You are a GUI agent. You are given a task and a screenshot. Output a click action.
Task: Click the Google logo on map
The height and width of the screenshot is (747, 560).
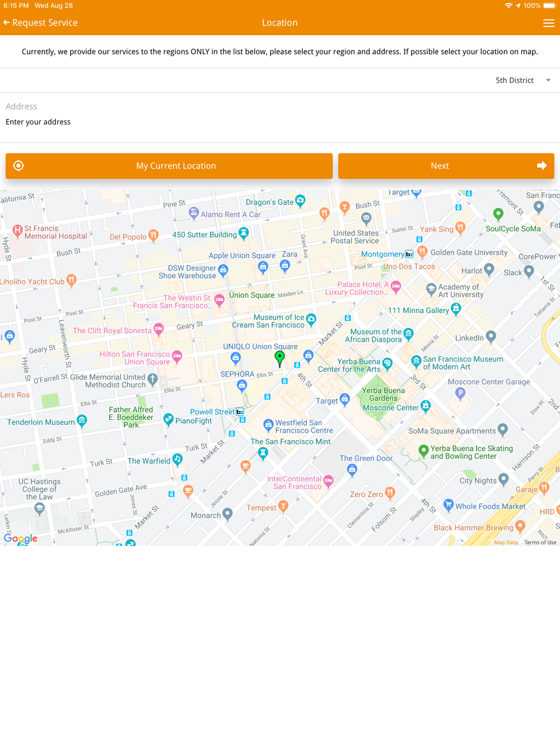click(x=21, y=538)
